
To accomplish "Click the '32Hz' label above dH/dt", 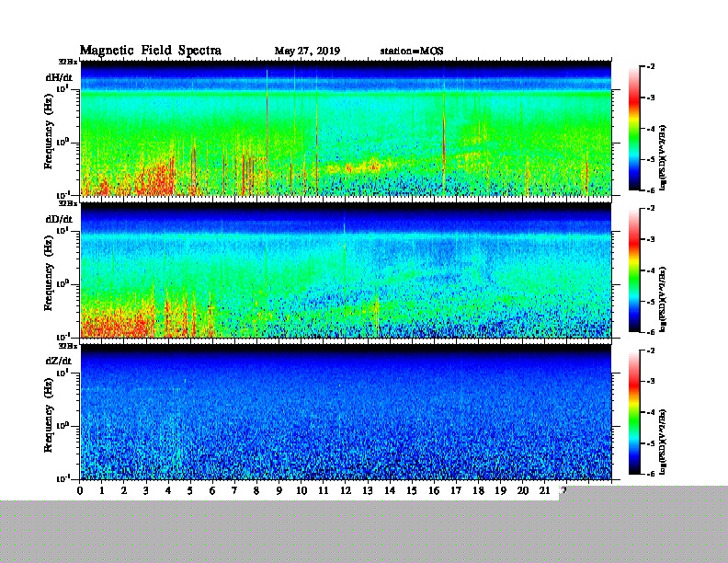I will click(68, 62).
